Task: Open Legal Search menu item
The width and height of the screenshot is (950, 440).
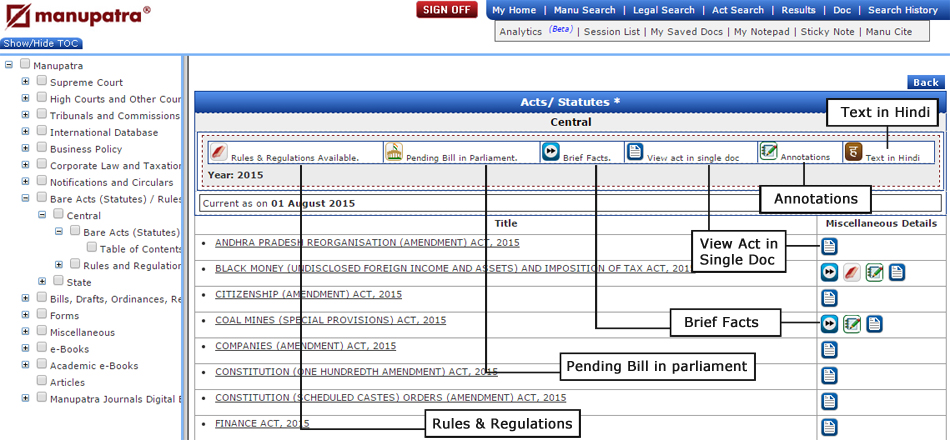Action: 664,10
